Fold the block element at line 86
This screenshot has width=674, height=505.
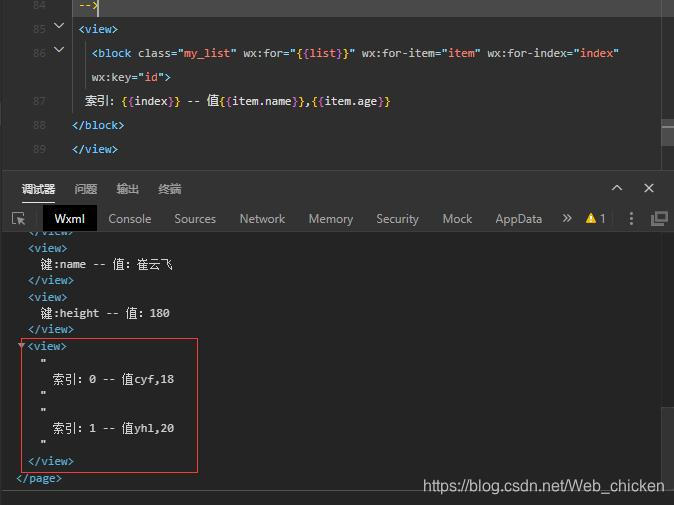59,50
